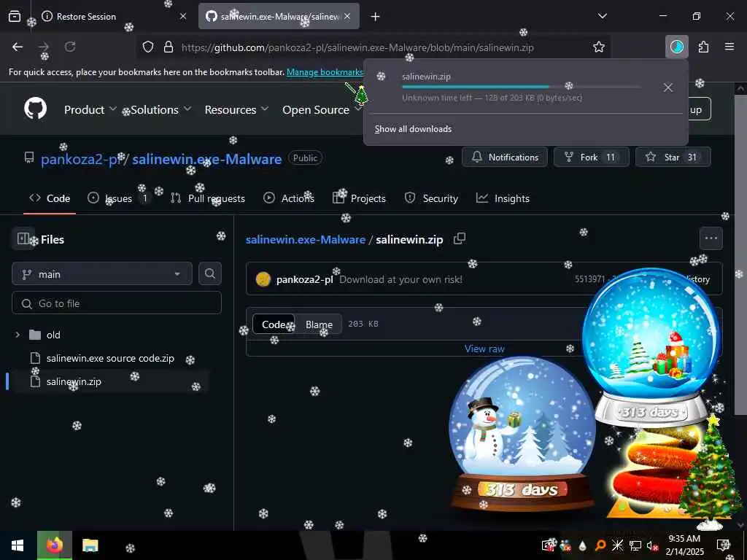Open the Projects tab
Screen dimensions: 747x560
coord(359,198)
